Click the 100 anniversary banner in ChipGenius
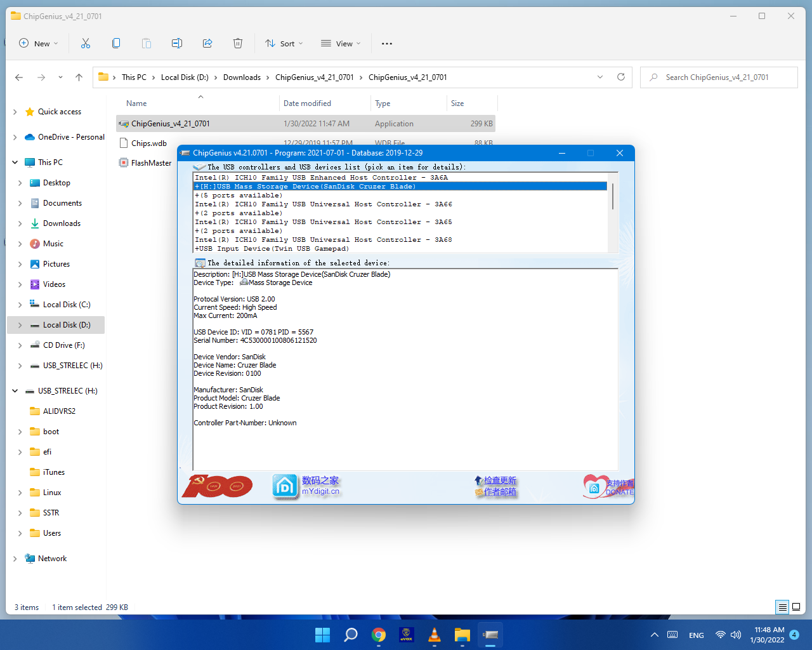The height and width of the screenshot is (650, 812). coord(217,486)
